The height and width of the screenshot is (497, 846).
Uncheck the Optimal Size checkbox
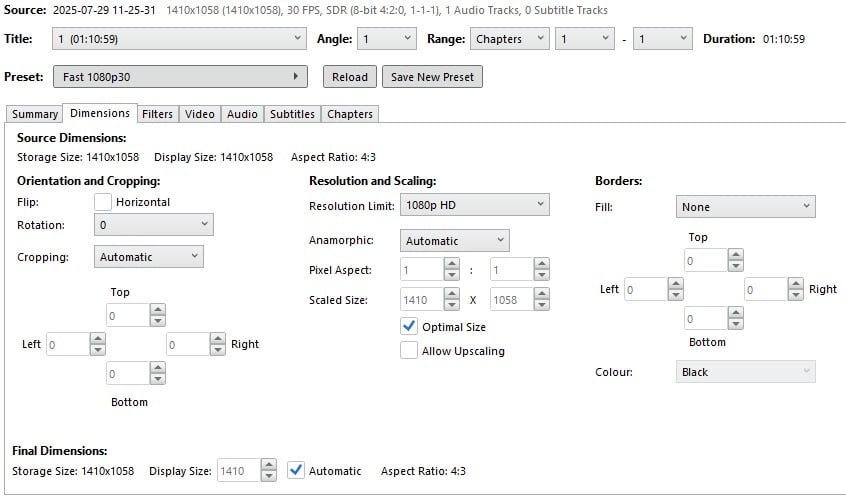click(409, 326)
